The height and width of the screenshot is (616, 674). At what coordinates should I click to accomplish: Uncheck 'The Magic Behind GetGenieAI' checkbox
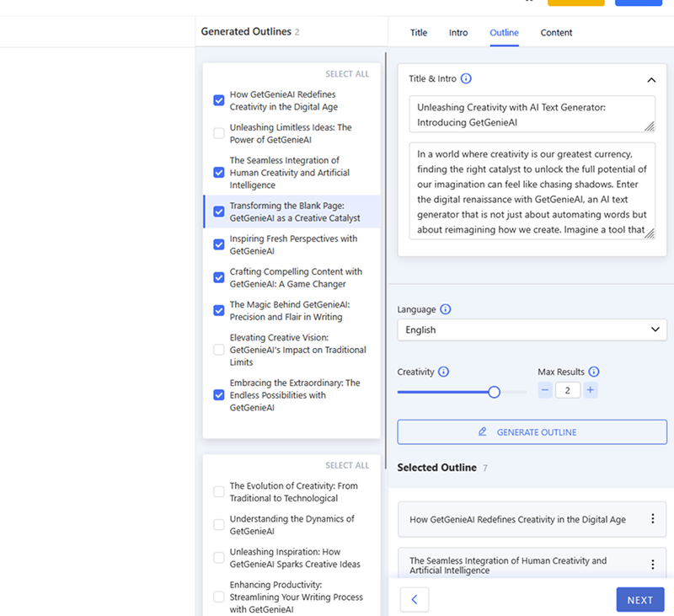[219, 310]
